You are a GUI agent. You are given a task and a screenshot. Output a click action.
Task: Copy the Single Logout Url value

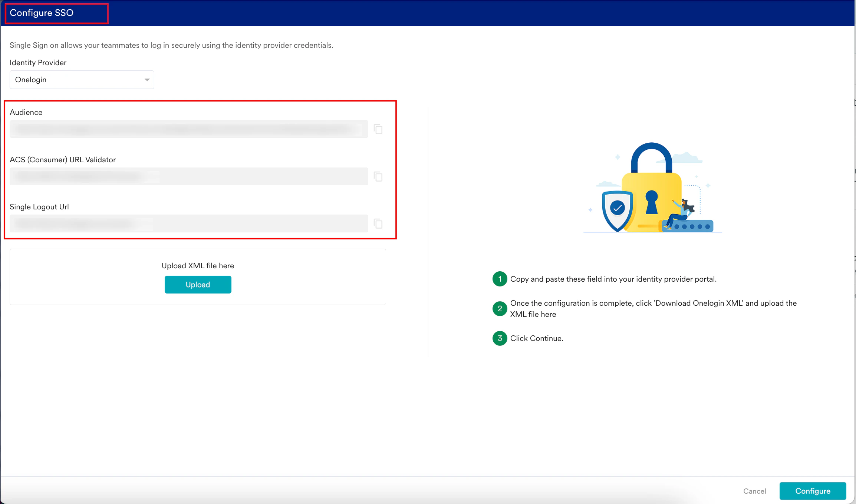(378, 224)
